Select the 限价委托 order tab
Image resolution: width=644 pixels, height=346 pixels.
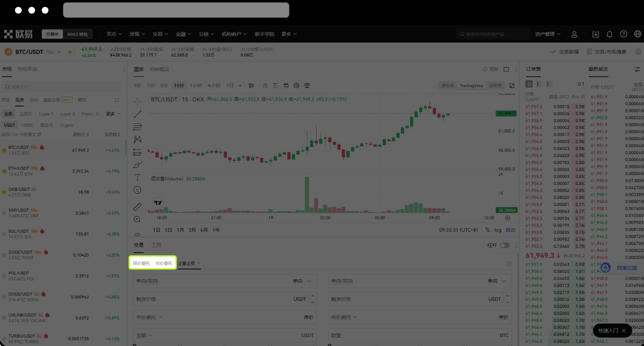coord(141,263)
